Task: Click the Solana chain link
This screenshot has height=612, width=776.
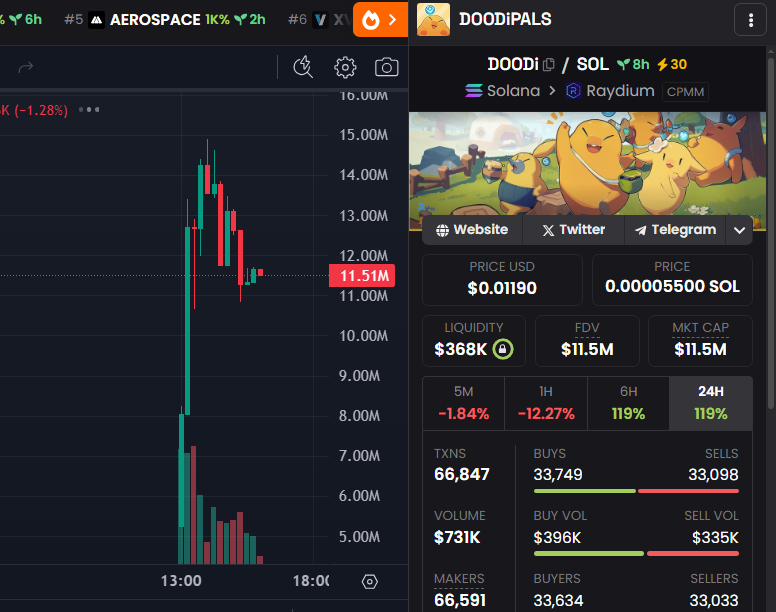Action: [502, 91]
